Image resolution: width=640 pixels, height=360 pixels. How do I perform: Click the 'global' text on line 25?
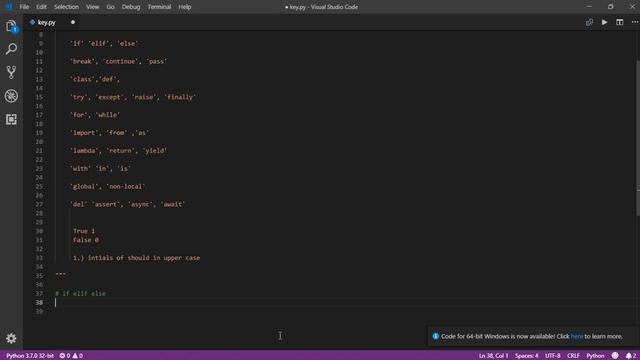(x=84, y=186)
